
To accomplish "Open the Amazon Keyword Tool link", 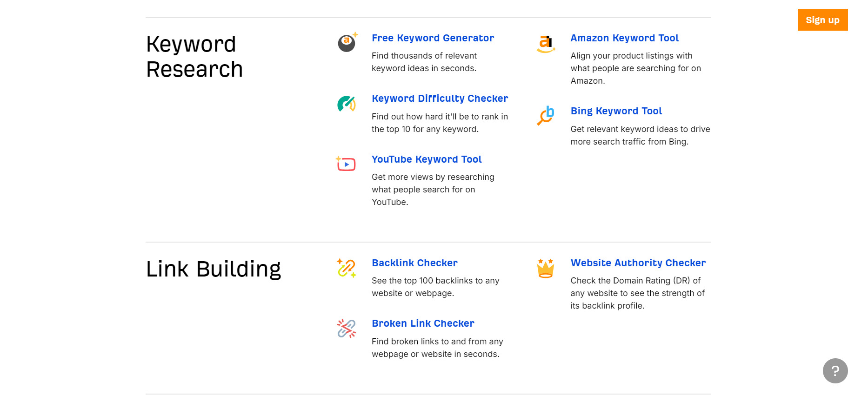I will (x=624, y=38).
